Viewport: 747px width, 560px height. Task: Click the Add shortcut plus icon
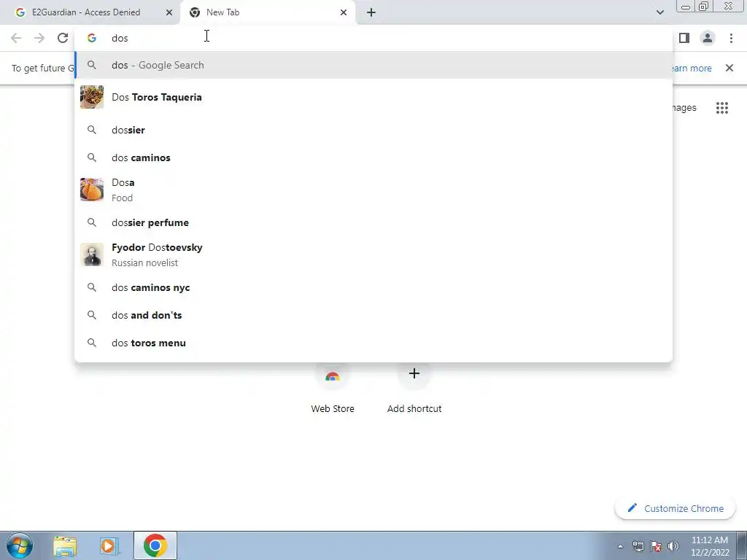[414, 373]
